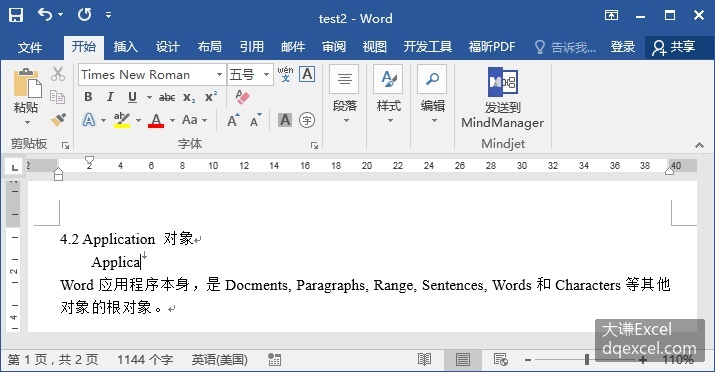The image size is (715, 372).
Task: Activate the Format Painter brush
Action: point(58,119)
